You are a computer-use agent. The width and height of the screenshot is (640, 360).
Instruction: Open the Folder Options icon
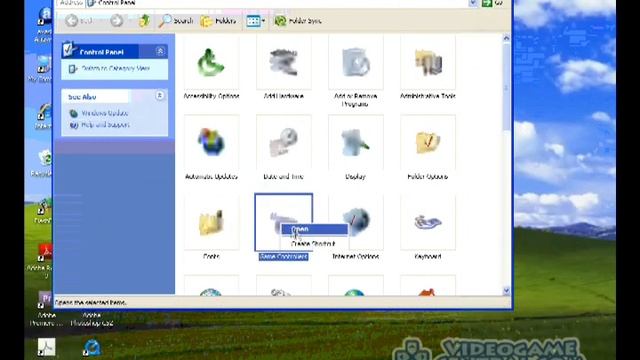[428, 142]
